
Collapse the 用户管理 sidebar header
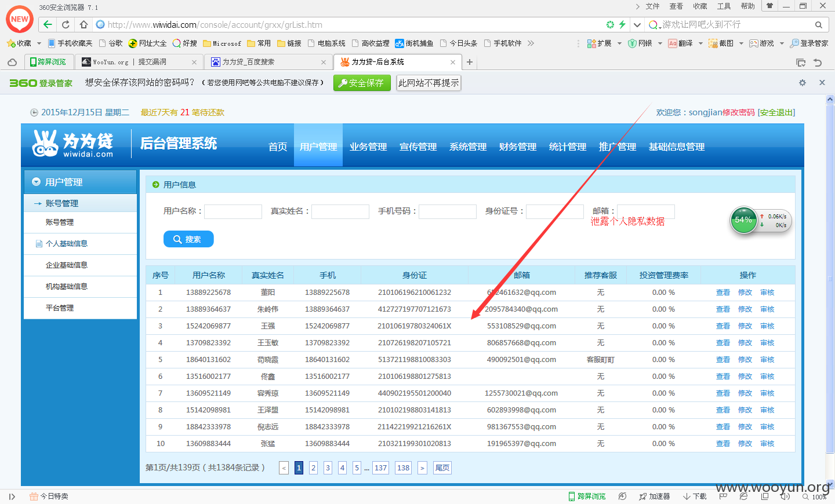tap(80, 182)
